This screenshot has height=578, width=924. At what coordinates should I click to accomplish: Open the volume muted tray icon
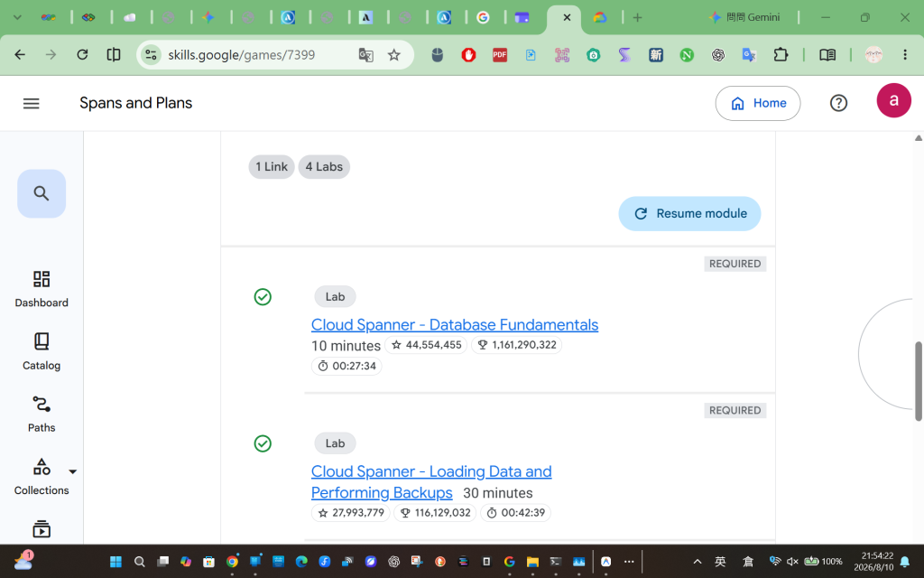pos(792,562)
